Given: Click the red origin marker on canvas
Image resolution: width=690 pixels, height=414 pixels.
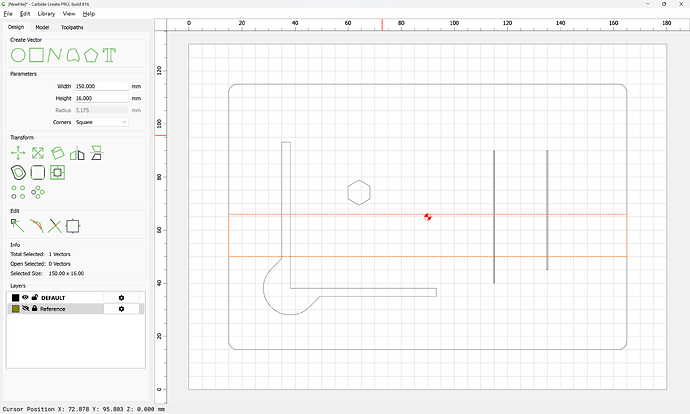Looking at the screenshot, I should 428,217.
